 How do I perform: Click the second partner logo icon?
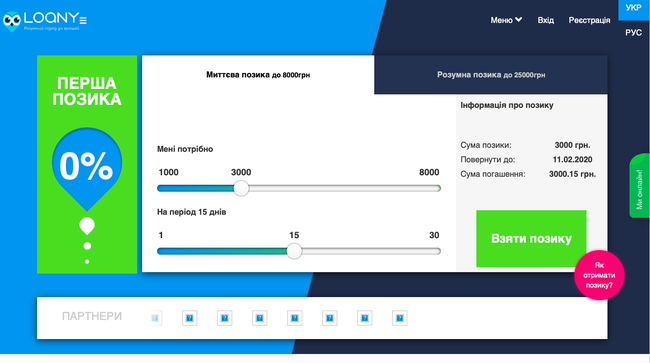pyautogui.click(x=189, y=318)
